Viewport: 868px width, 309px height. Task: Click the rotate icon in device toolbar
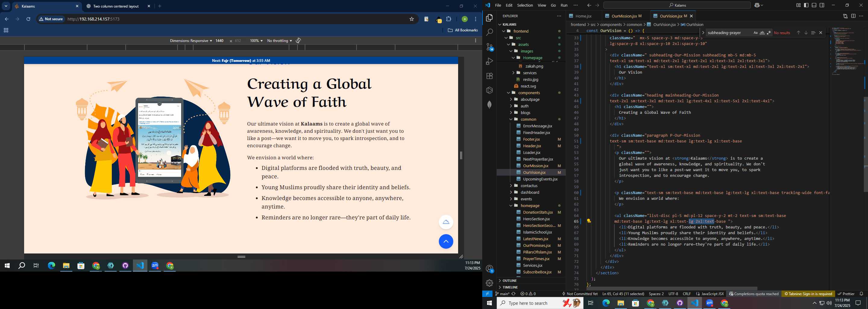298,40
